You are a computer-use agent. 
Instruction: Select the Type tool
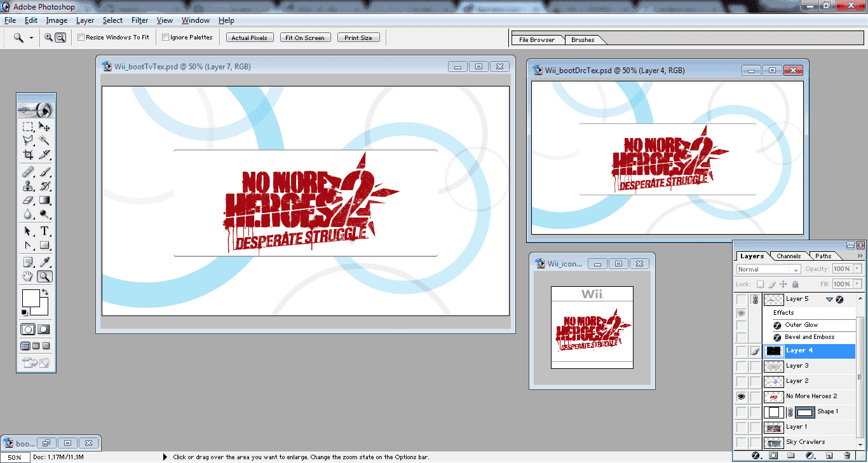click(44, 231)
